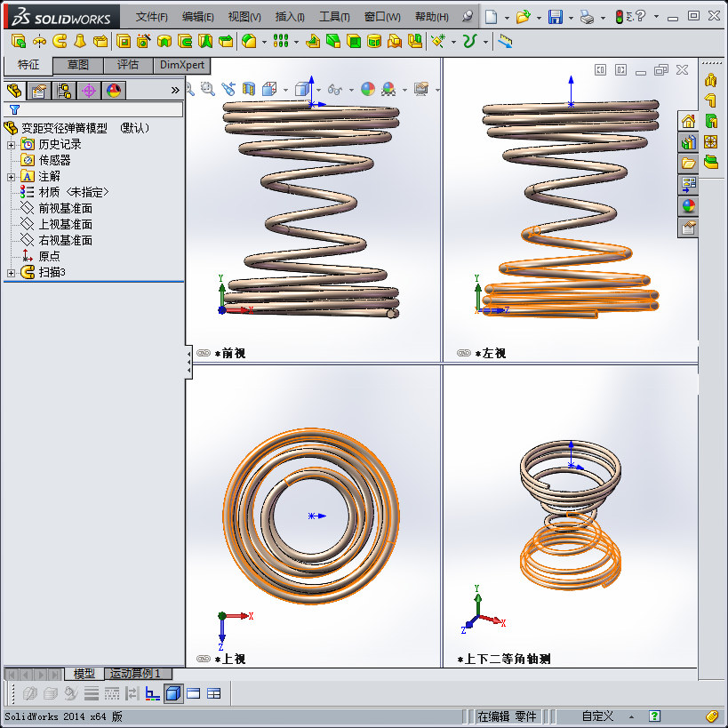Open the 工具(T) menu

tap(334, 17)
